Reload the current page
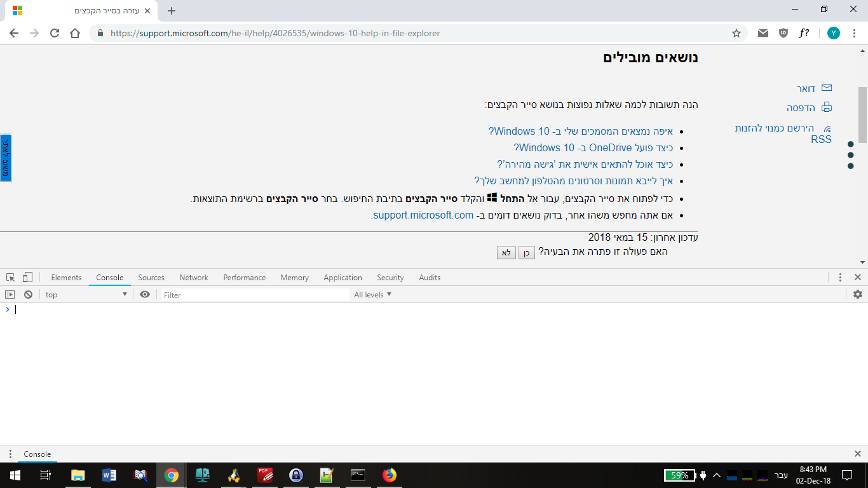 (55, 33)
